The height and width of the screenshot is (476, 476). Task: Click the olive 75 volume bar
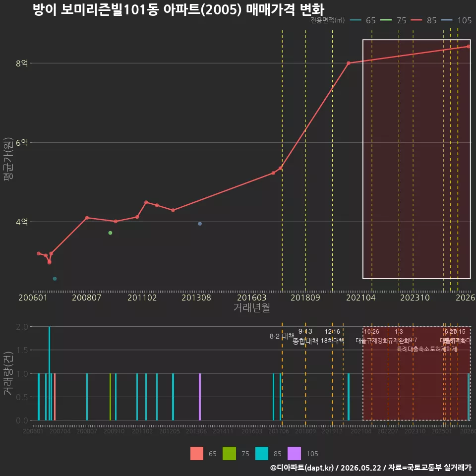coord(110,397)
